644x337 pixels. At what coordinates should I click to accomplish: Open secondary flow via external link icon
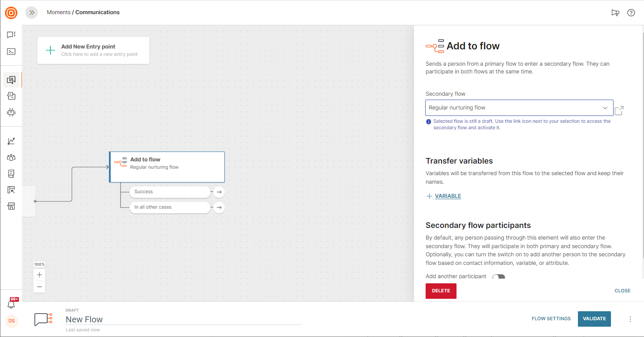point(619,110)
